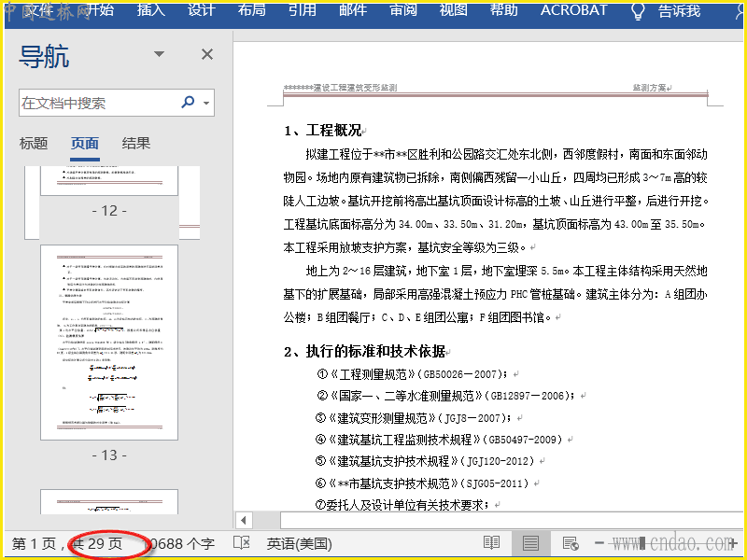Click the header text 监测方案
Image resolution: width=747 pixels, height=560 pixels.
[x=649, y=88]
